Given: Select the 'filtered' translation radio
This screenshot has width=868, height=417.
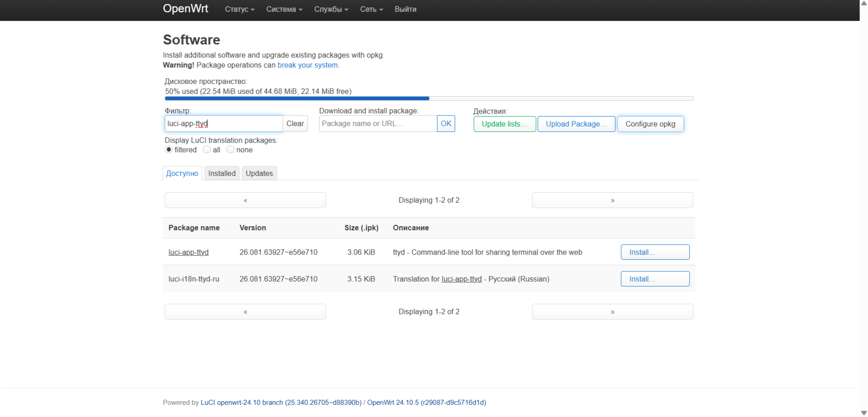Looking at the screenshot, I should click(169, 150).
